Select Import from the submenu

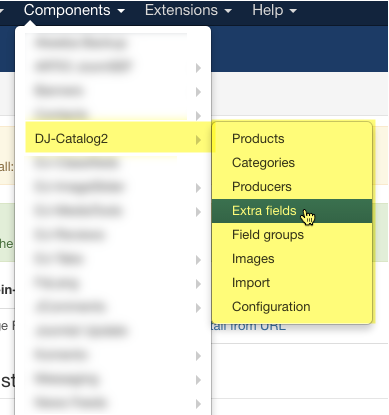[x=292, y=283]
